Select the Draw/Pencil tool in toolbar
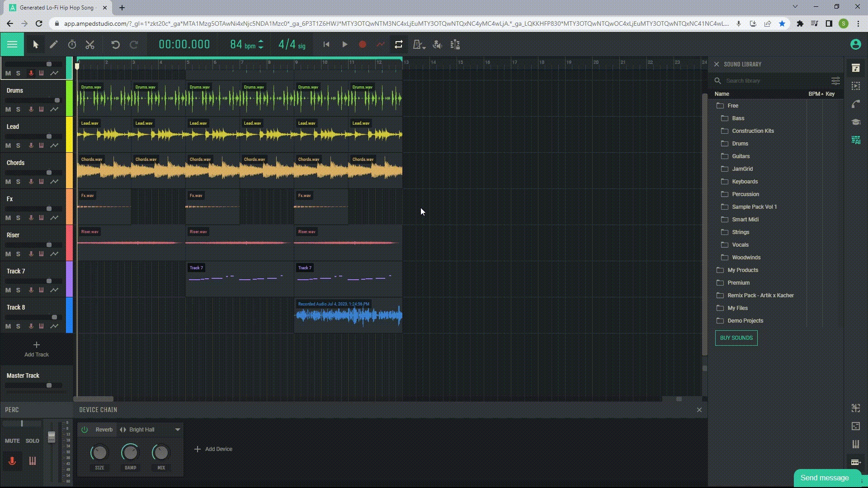 [53, 45]
